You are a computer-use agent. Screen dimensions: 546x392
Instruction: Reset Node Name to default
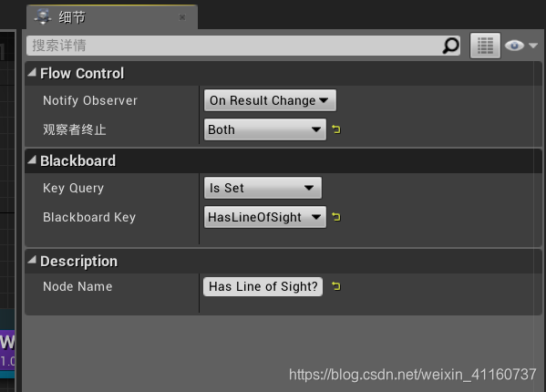point(336,286)
